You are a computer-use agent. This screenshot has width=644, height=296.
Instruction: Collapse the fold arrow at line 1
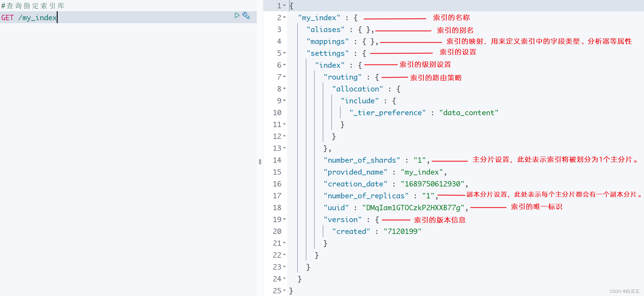[x=284, y=5]
